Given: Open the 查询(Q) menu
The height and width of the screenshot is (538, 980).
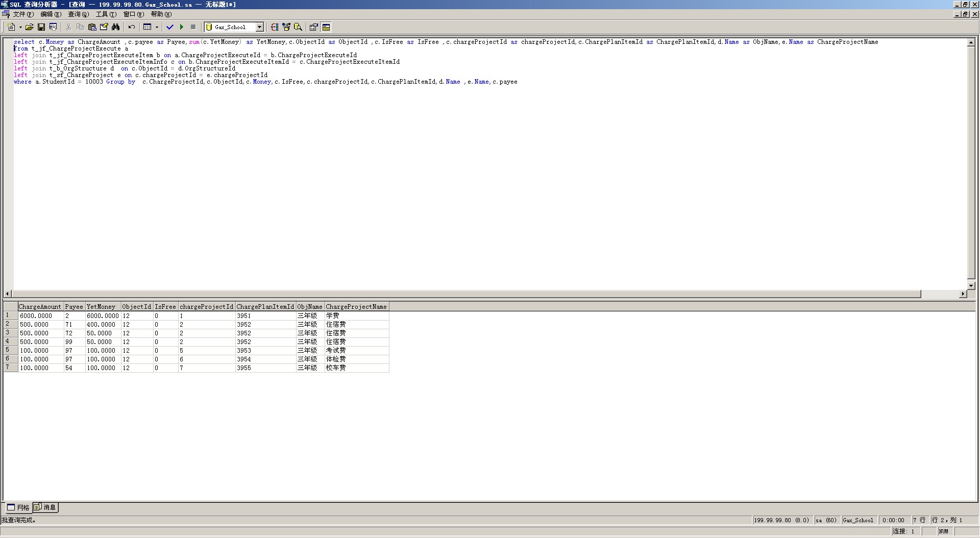Looking at the screenshot, I should [78, 14].
